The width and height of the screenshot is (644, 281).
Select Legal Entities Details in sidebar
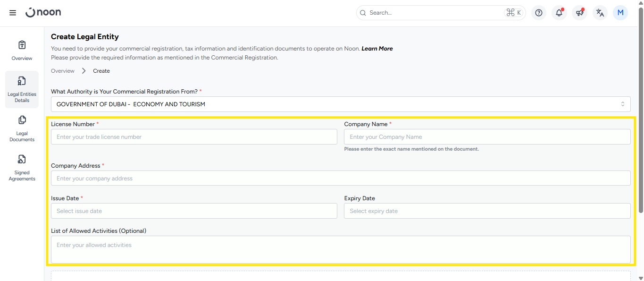tap(22, 89)
